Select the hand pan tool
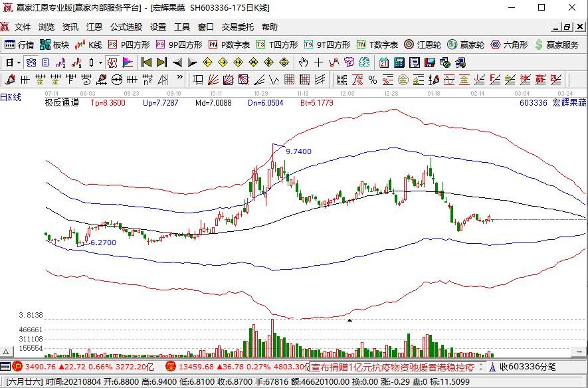This screenshot has height=388, width=588. click(304, 62)
